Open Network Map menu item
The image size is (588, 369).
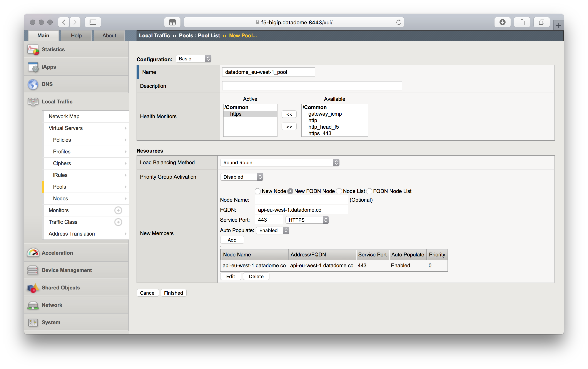(86, 117)
